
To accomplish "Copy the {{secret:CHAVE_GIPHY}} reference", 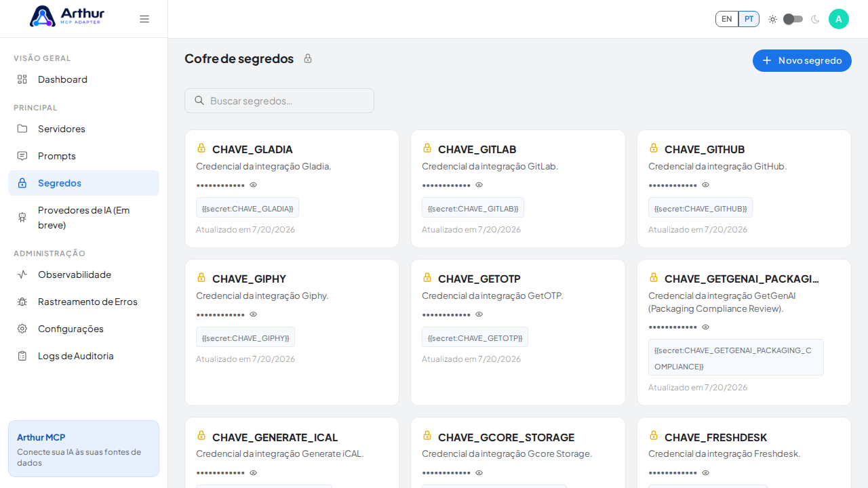I will [245, 338].
